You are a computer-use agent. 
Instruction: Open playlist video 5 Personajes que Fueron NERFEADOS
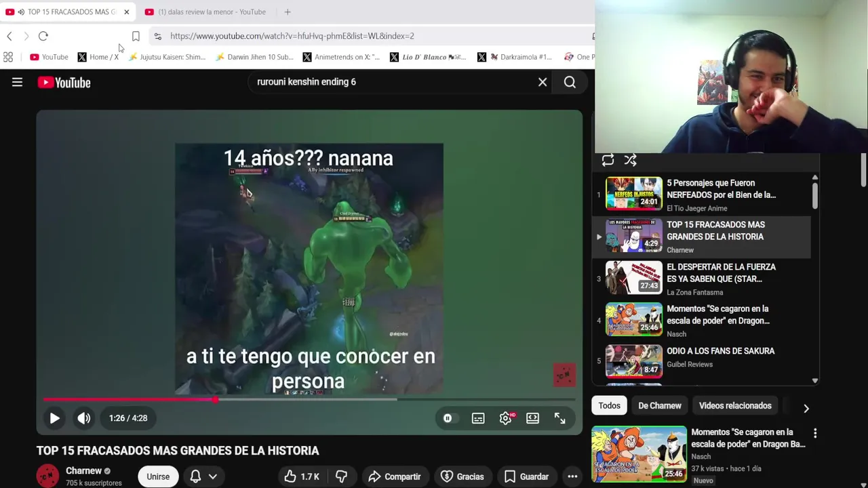pos(701,195)
